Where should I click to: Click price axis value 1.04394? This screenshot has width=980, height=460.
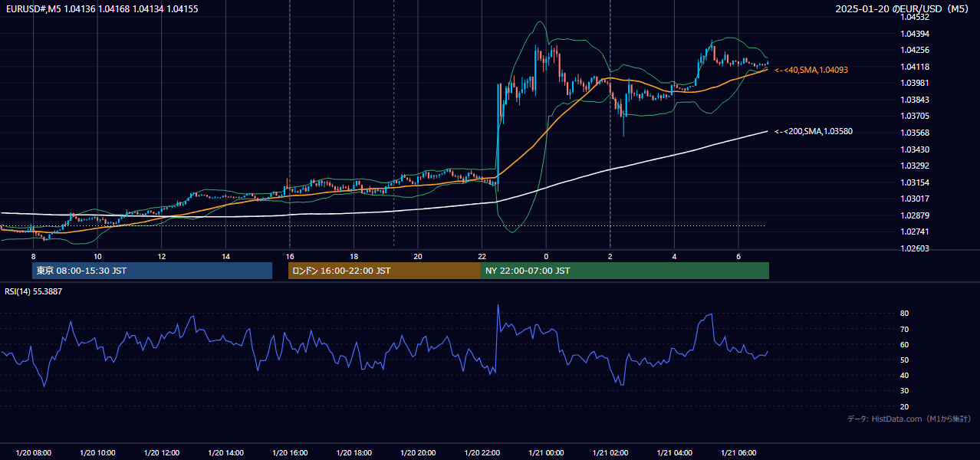916,34
